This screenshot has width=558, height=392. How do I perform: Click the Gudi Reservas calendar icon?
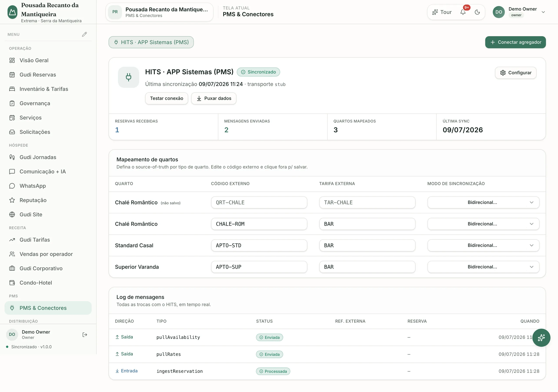coord(12,75)
